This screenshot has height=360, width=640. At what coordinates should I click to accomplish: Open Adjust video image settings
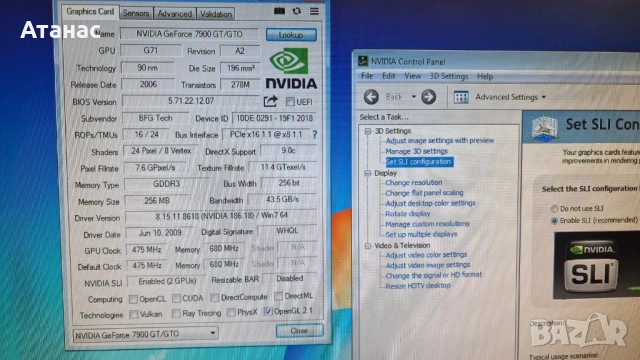427,265
